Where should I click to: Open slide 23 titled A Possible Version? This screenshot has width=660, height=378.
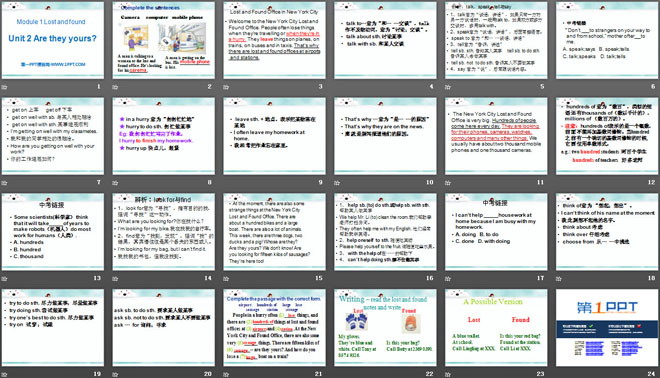[x=496, y=327]
